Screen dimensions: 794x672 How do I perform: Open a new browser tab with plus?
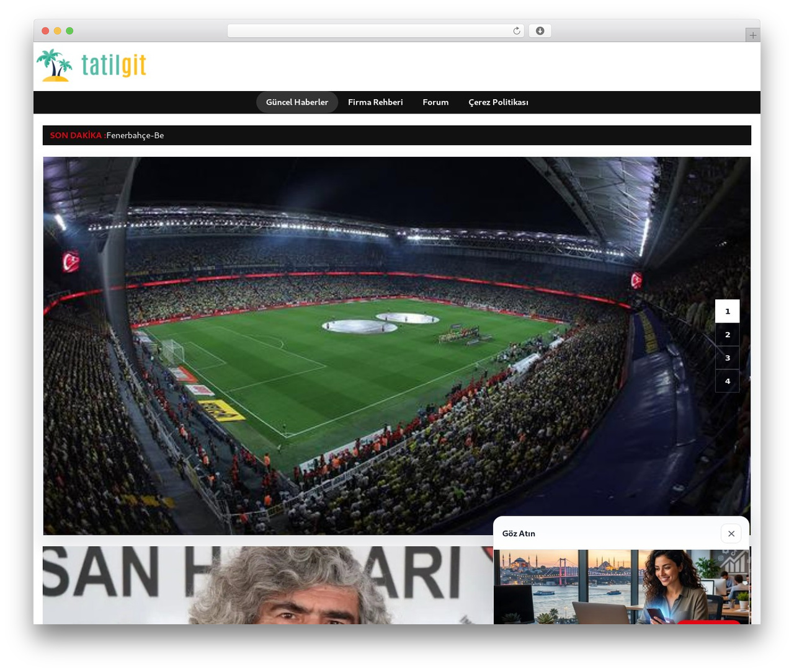[752, 35]
